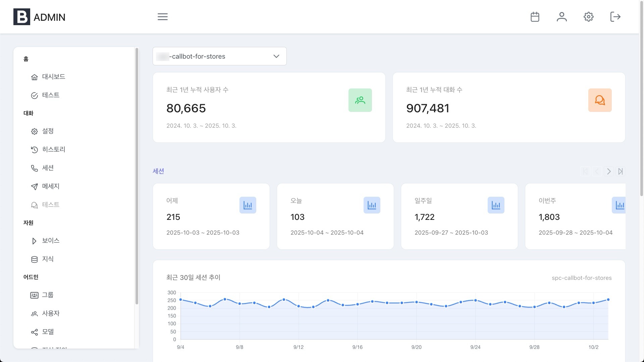Open the 모델 share icon in sidebar
644x362 pixels.
click(35, 332)
